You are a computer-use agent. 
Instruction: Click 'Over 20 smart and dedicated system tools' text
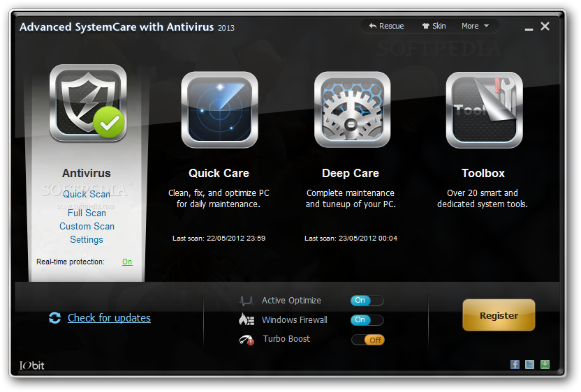(x=483, y=198)
